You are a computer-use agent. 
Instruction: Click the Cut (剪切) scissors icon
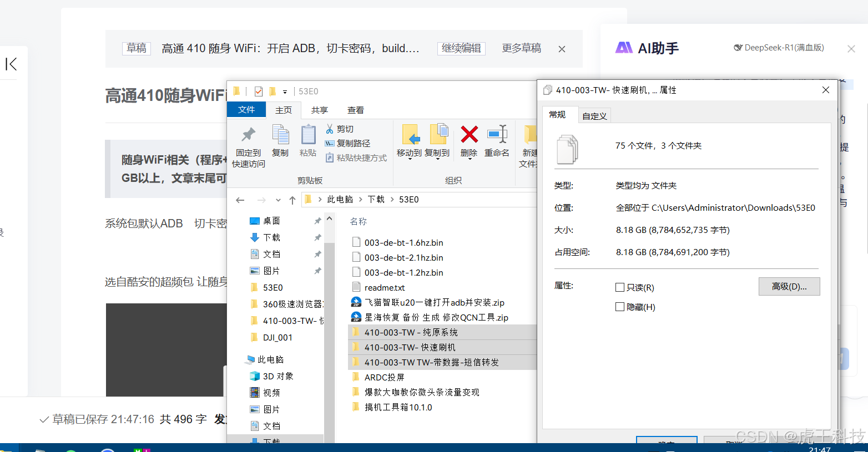point(330,129)
